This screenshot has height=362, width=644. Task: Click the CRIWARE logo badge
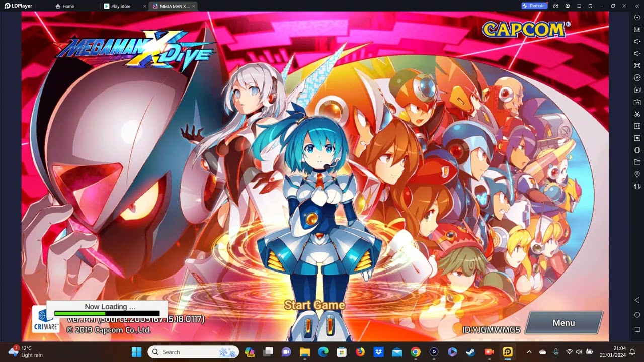click(46, 320)
